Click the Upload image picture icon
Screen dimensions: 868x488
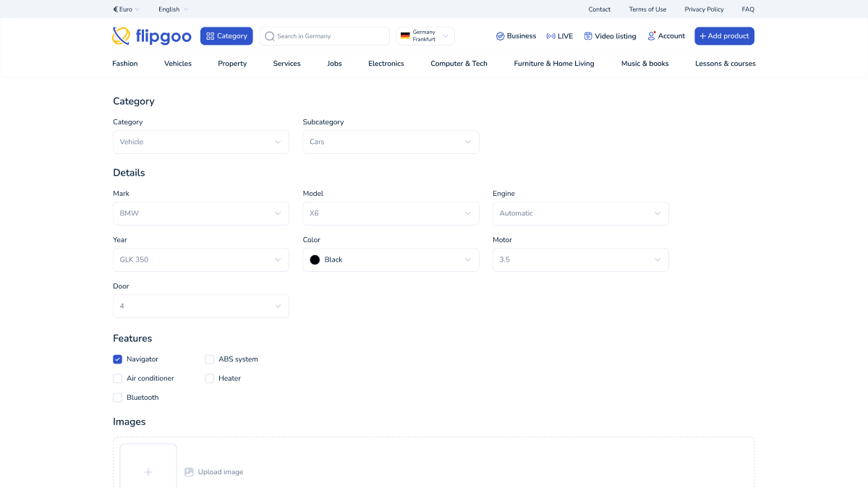point(189,472)
